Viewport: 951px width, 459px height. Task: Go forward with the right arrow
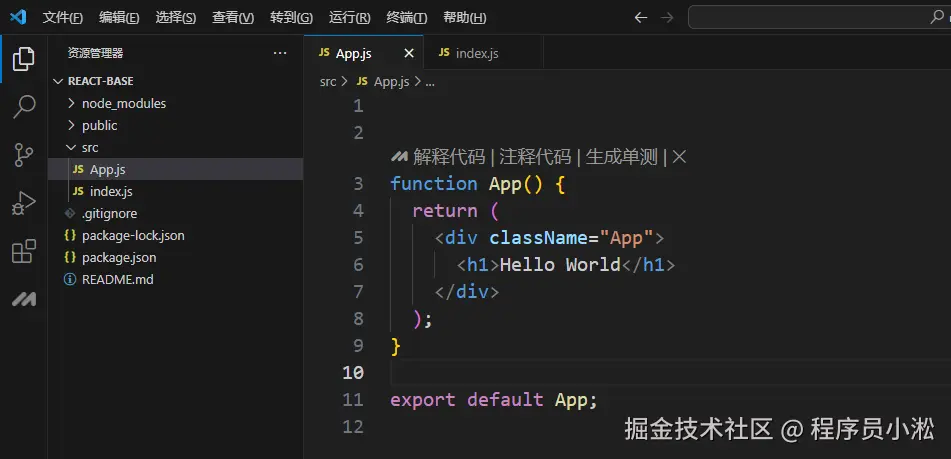tap(667, 18)
